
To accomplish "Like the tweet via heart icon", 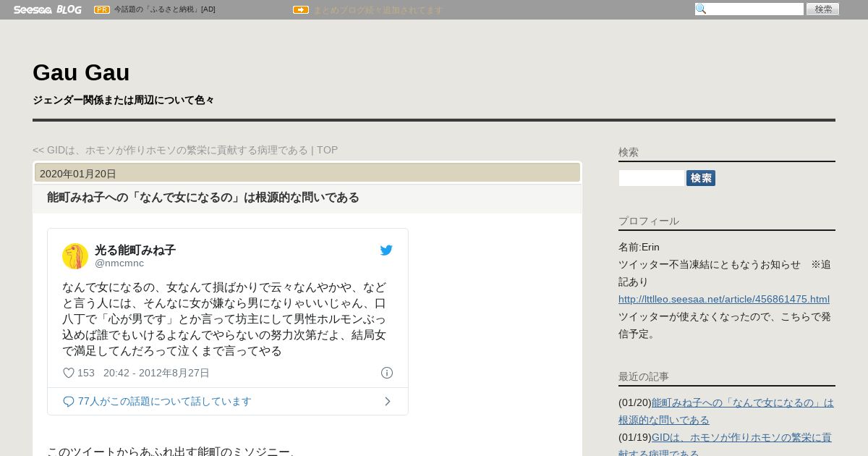I will (x=69, y=373).
